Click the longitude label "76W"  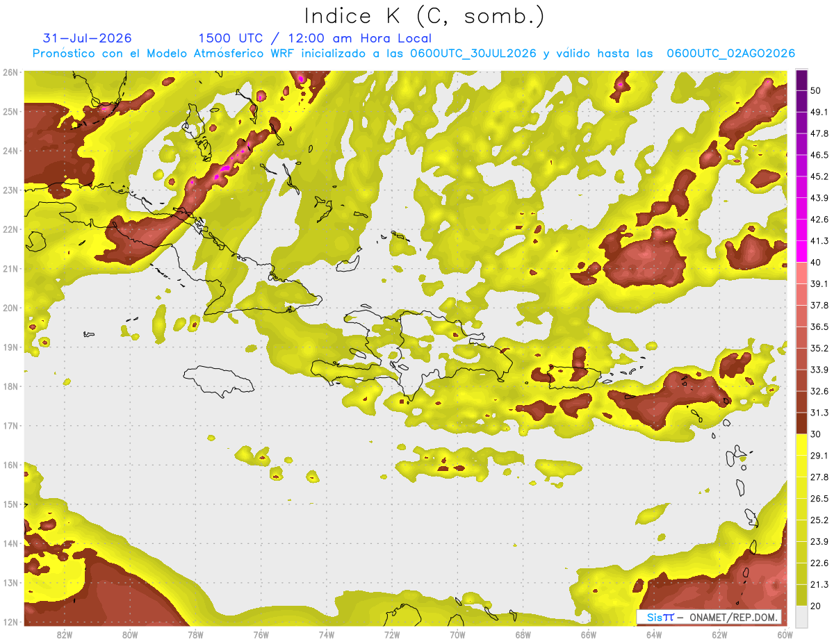[x=261, y=635]
